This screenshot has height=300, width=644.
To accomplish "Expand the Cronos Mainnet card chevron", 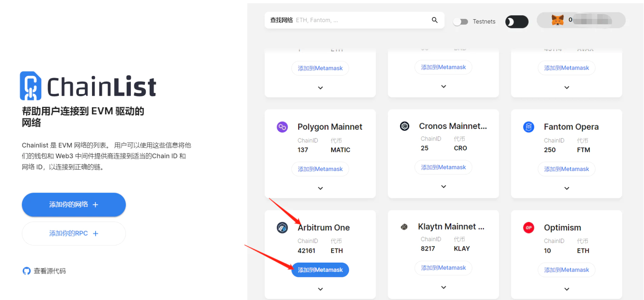I will [x=444, y=186].
